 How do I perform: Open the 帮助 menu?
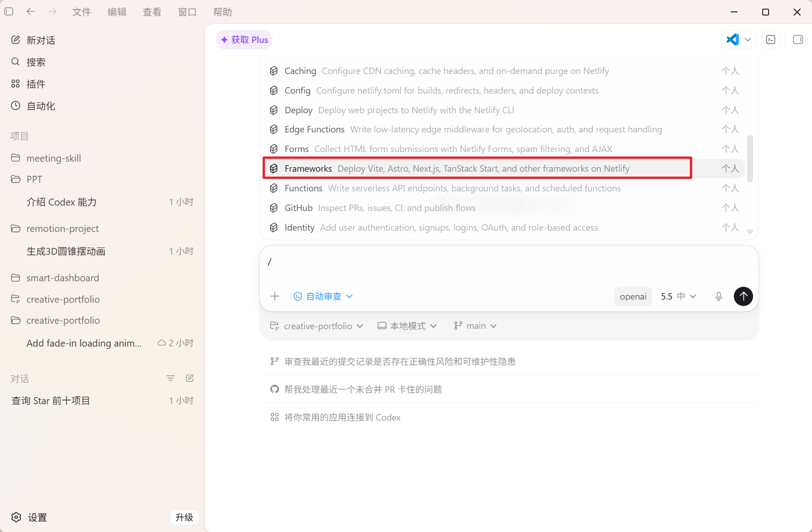point(223,12)
